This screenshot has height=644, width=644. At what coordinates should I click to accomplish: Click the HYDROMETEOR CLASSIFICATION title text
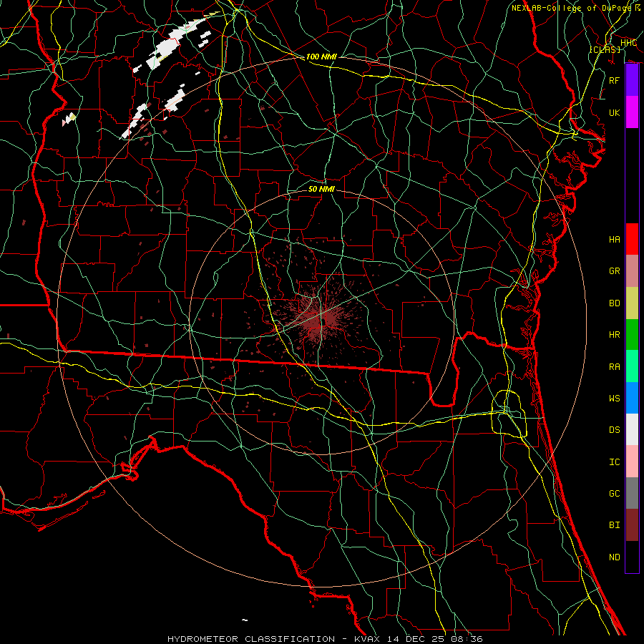click(251, 639)
